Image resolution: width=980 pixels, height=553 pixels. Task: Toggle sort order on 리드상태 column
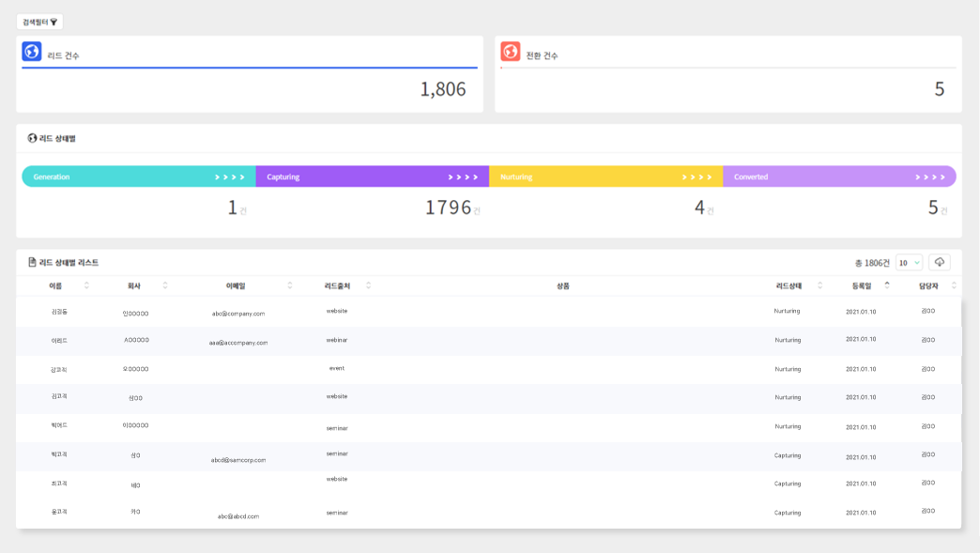(x=819, y=285)
